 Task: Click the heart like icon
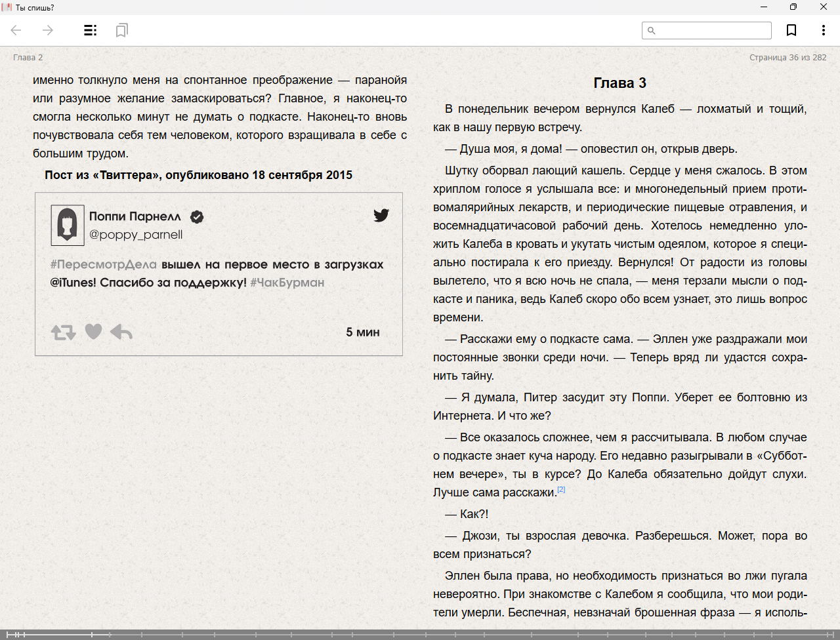point(94,332)
